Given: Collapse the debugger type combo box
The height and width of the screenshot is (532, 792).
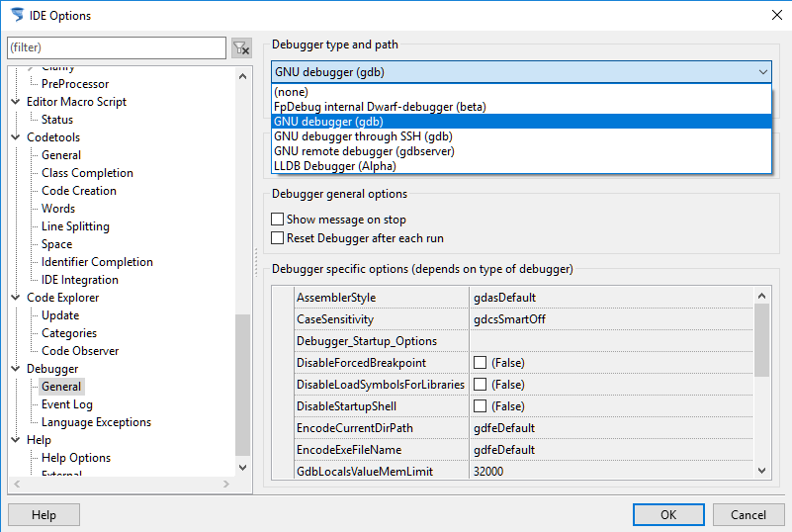Looking at the screenshot, I should coord(762,72).
